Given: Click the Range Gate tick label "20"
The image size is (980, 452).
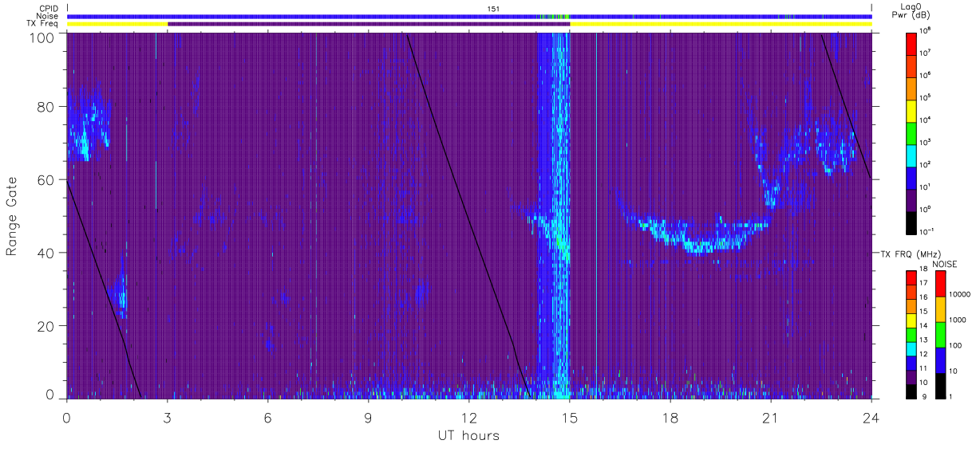Looking at the screenshot, I should (x=45, y=325).
